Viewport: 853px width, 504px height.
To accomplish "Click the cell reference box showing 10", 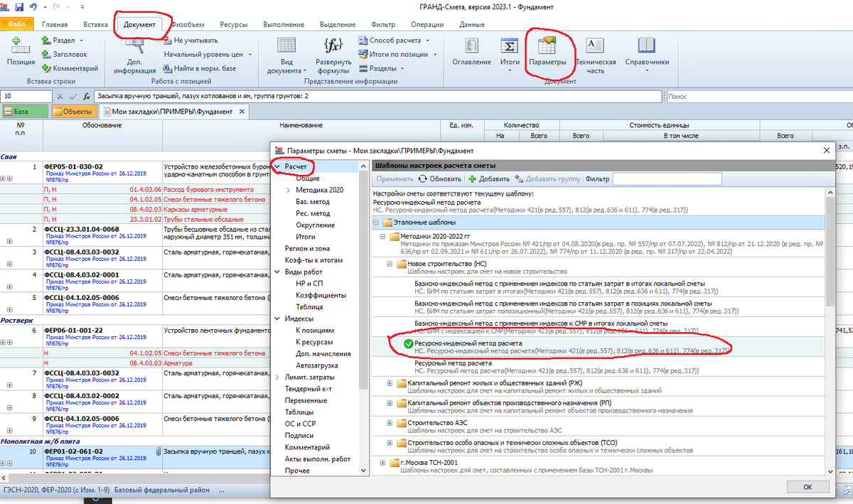I will 26,96.
